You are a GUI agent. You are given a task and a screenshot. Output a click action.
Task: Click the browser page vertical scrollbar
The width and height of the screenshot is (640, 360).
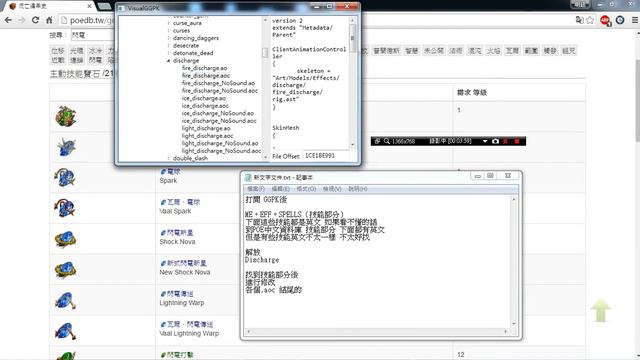pos(637,100)
